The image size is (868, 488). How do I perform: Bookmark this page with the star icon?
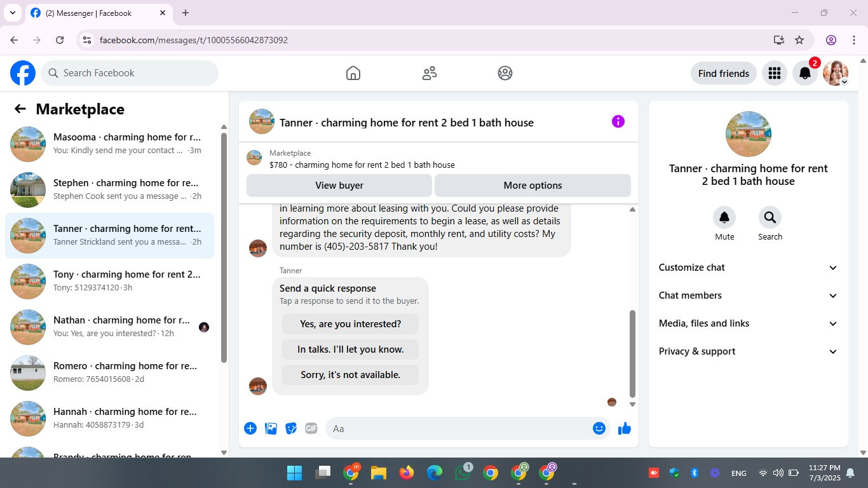(799, 40)
